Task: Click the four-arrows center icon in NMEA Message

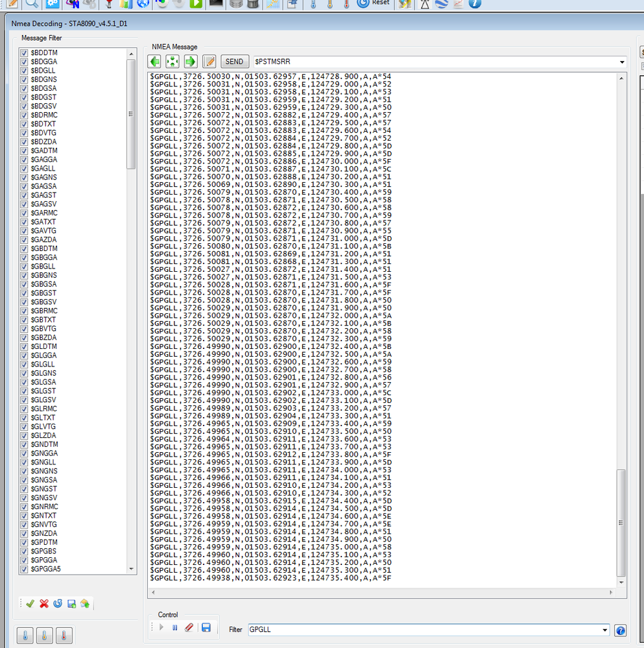Action: coord(173,62)
